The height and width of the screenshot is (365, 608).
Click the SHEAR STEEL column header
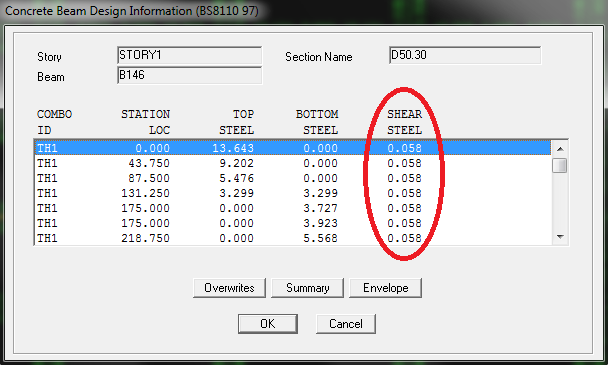(x=404, y=122)
